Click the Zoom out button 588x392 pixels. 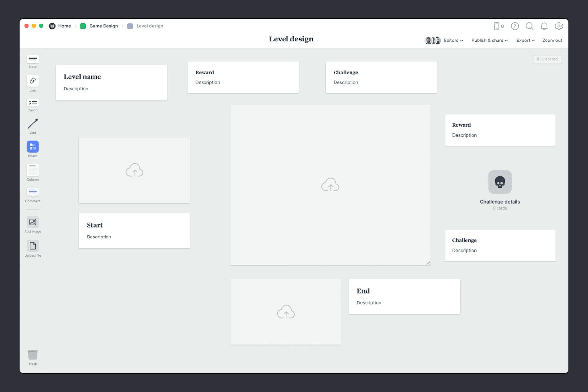pos(552,40)
